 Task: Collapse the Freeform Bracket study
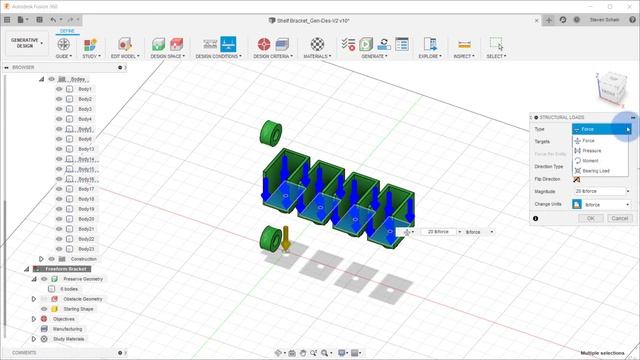[27, 269]
